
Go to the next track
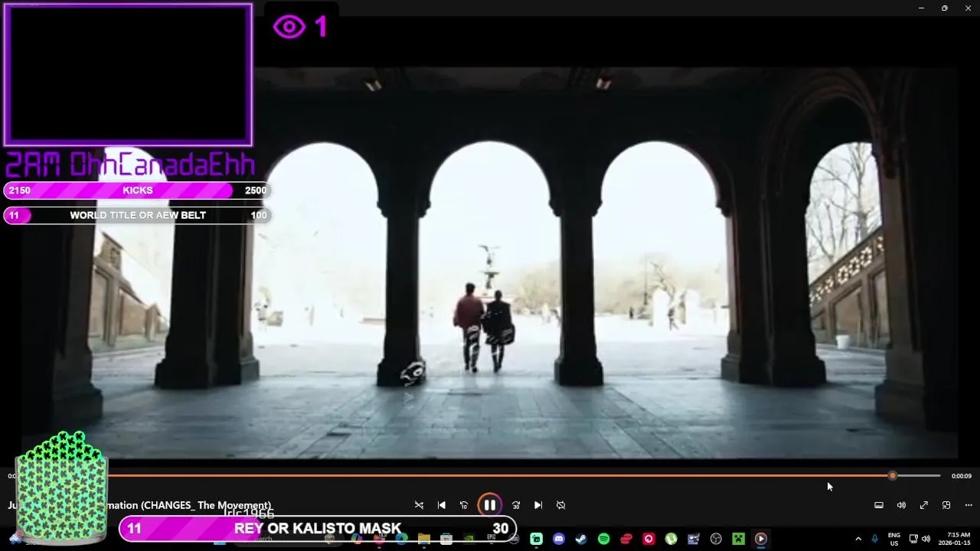pos(538,505)
